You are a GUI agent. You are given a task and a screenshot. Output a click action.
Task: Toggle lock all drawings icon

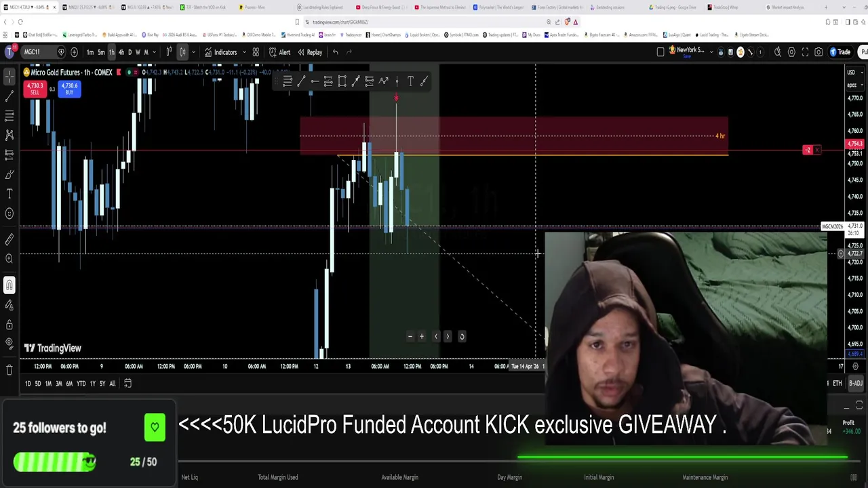[x=9, y=324]
